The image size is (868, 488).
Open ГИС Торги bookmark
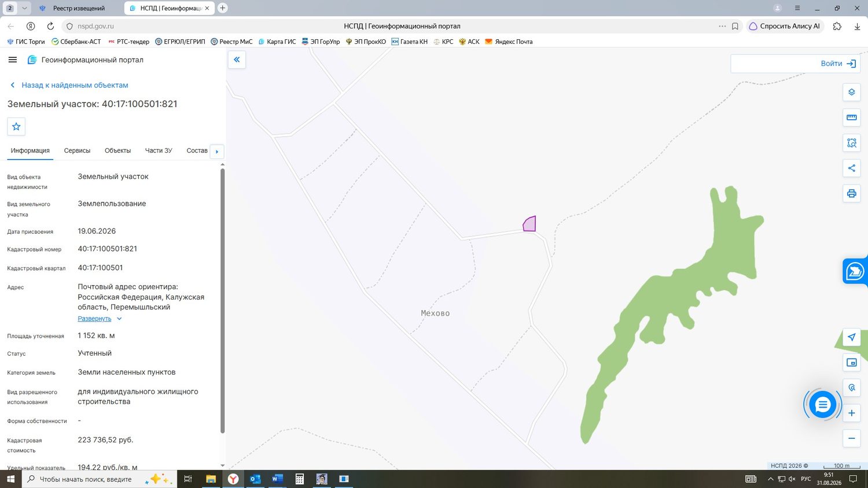[25, 42]
